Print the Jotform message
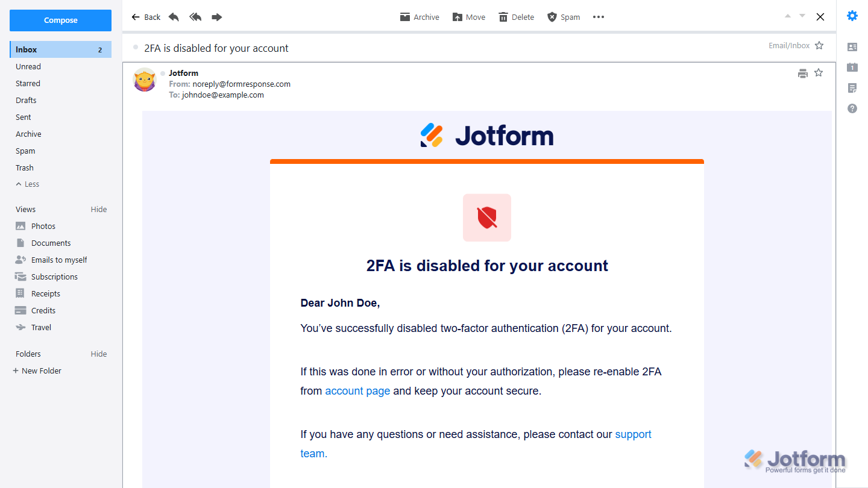Viewport: 868px width, 488px height. [802, 72]
